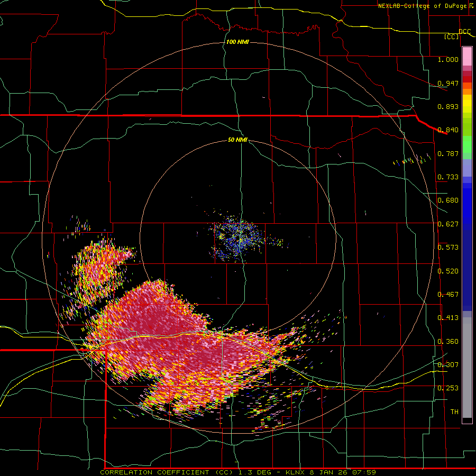
Task: Click the "50 NMI" range ring label
Action: point(237,140)
